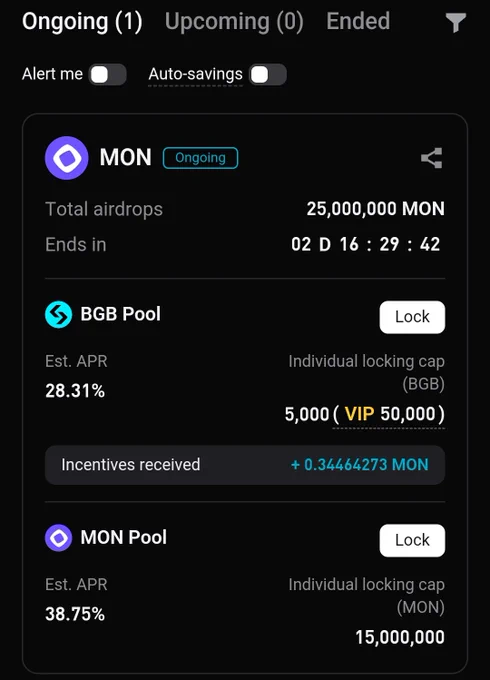Open the Upcoming (0) tab
The height and width of the screenshot is (680, 490).
(234, 22)
